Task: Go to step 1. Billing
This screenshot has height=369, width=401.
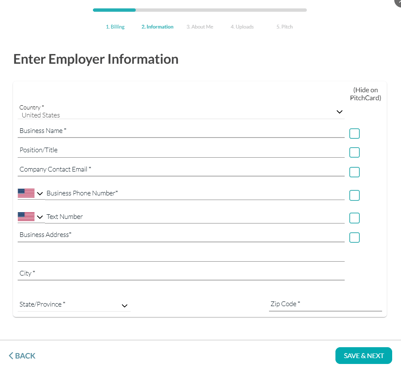Action: click(x=115, y=27)
